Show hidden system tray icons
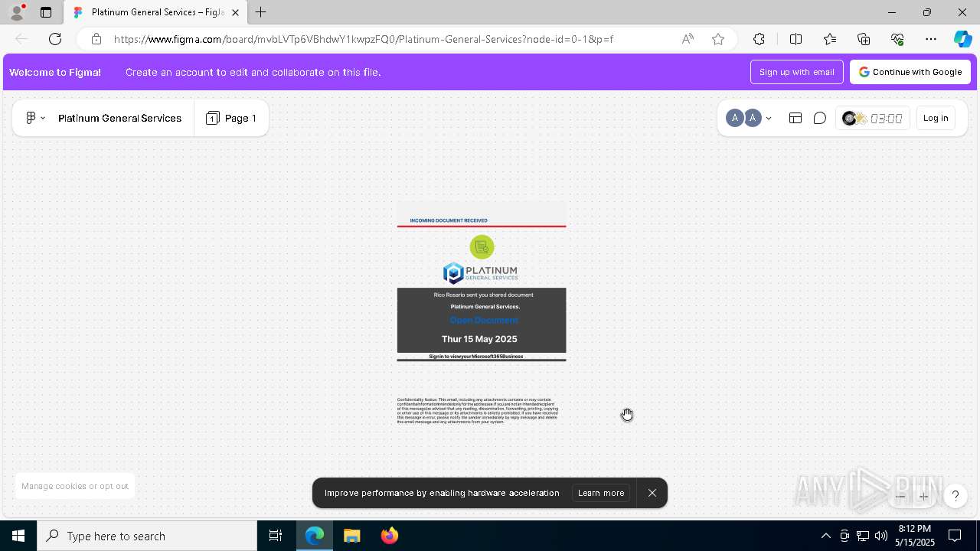Viewport: 980px width, 551px height. [825, 536]
